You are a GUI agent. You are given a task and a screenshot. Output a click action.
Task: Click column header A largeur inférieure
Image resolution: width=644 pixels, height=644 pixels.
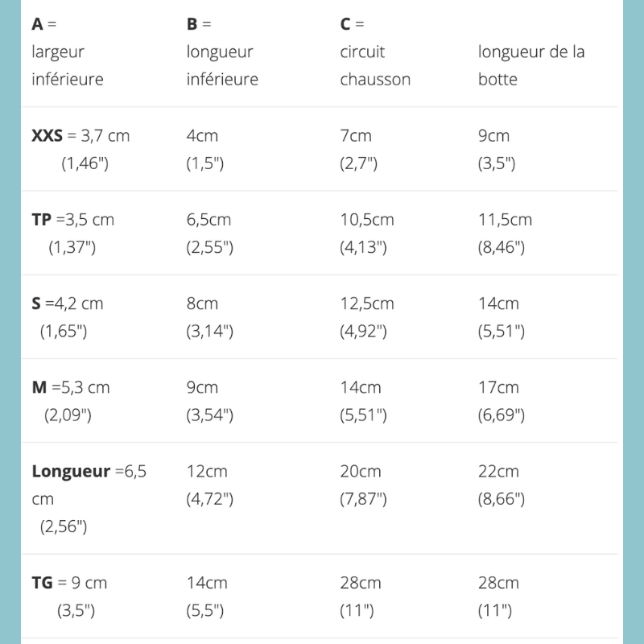coord(68,52)
